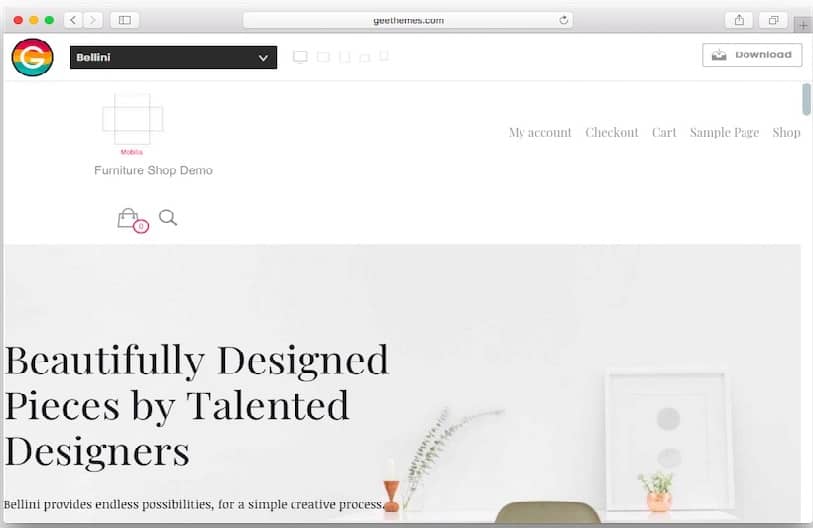Show all tabs overview icon
Screen dimensions: 813x528
[x=773, y=20]
